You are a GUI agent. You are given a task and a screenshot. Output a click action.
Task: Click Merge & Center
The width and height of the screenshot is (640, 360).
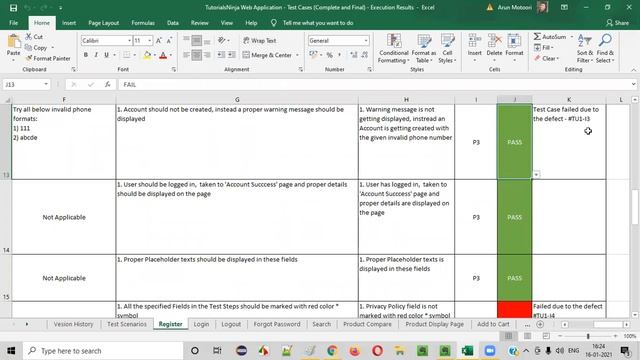tap(267, 55)
